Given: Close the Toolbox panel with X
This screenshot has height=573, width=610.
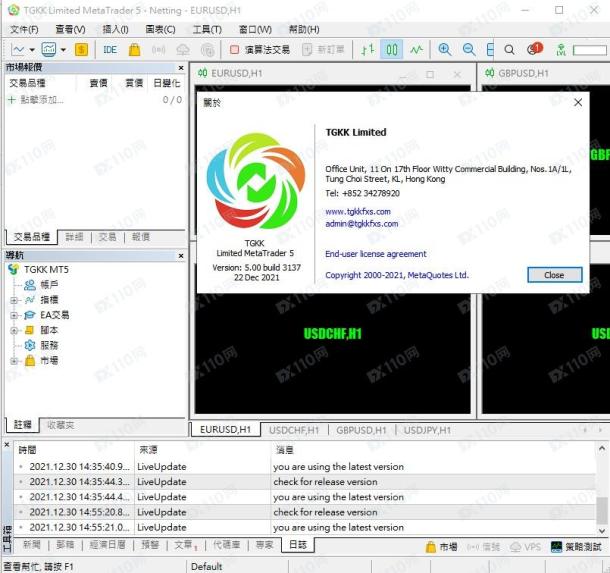Looking at the screenshot, I should [7, 445].
